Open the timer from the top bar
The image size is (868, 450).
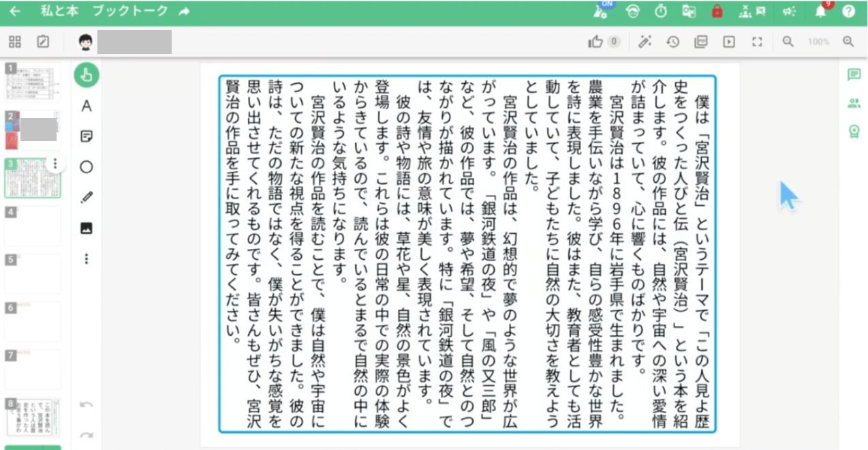[661, 12]
